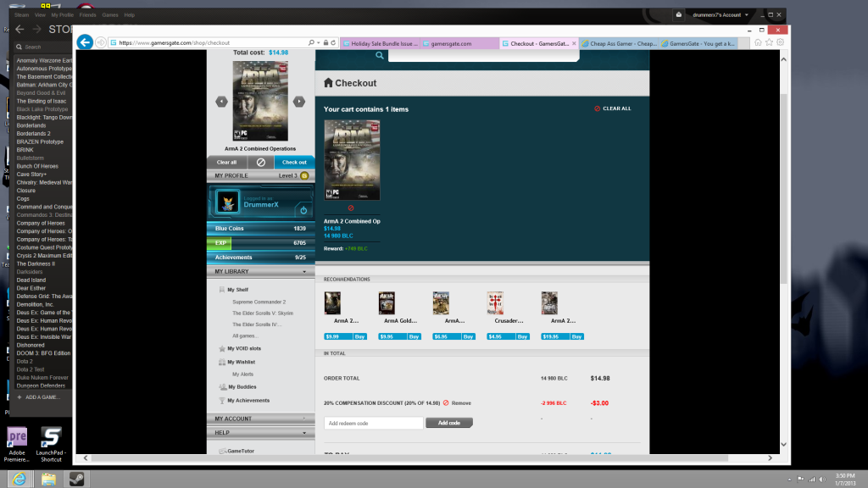Remove the 20% compensation discount
This screenshot has width=868, height=488.
pyautogui.click(x=457, y=402)
